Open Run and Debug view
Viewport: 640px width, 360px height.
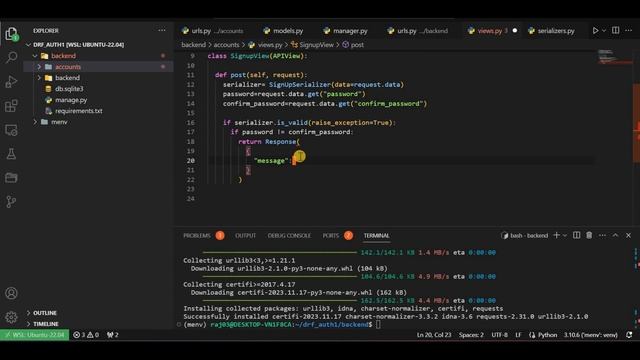tap(11, 82)
